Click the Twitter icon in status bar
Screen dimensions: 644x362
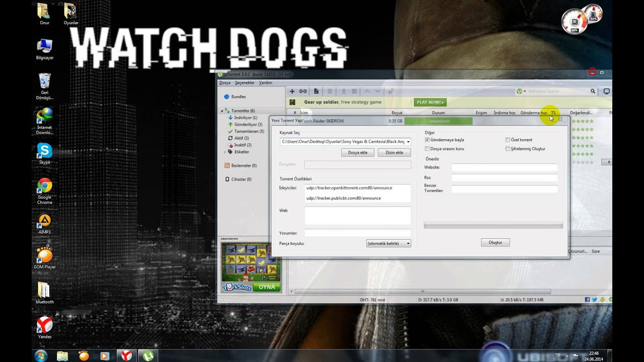(x=595, y=300)
